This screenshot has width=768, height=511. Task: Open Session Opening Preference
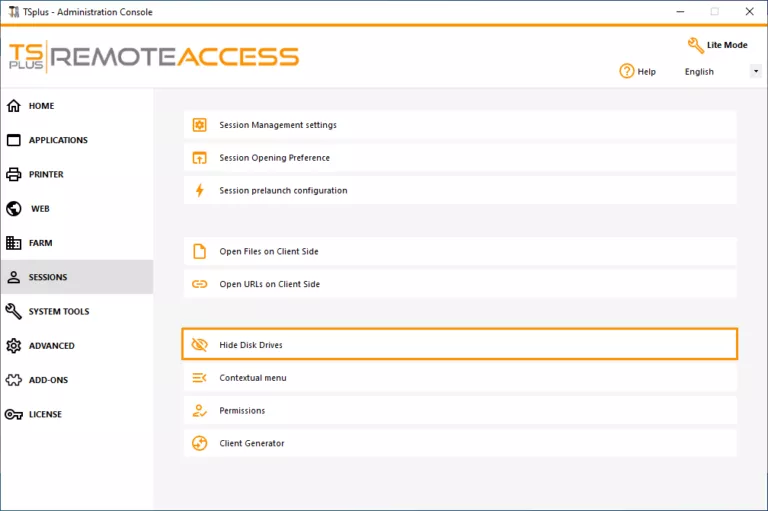coord(274,158)
